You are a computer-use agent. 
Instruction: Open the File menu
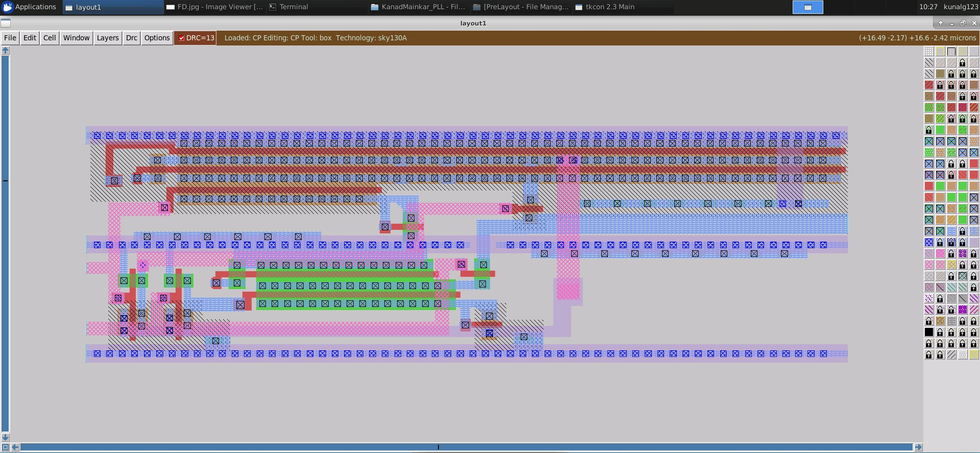pyautogui.click(x=10, y=38)
